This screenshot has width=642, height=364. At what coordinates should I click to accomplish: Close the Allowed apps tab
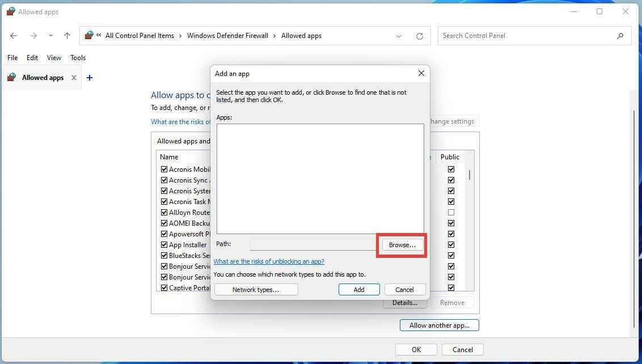(x=74, y=77)
